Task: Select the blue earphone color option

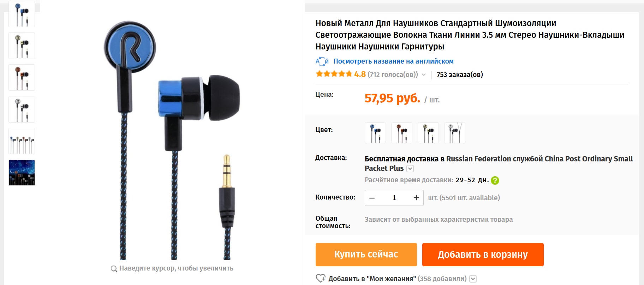Action: (375, 133)
